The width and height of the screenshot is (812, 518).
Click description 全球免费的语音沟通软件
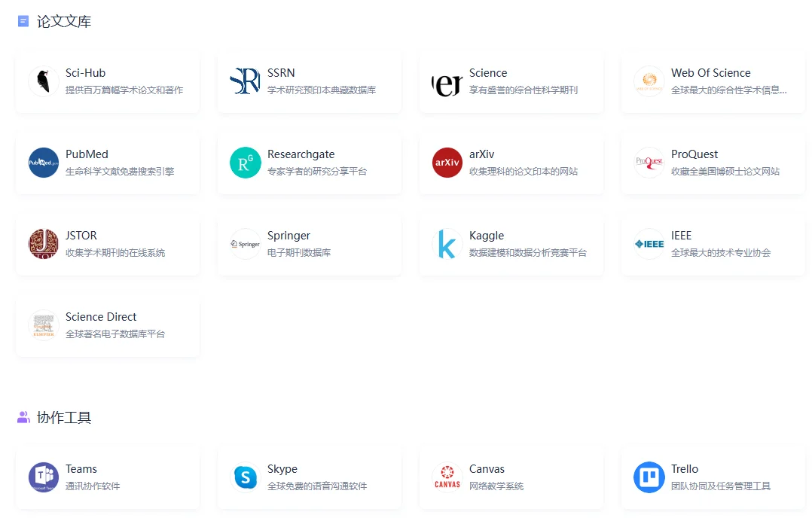317,486
